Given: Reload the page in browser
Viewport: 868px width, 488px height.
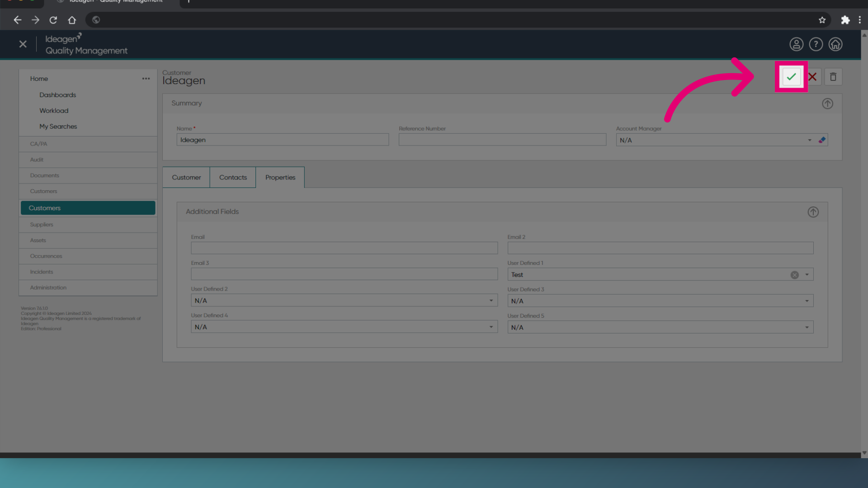Looking at the screenshot, I should pyautogui.click(x=53, y=20).
